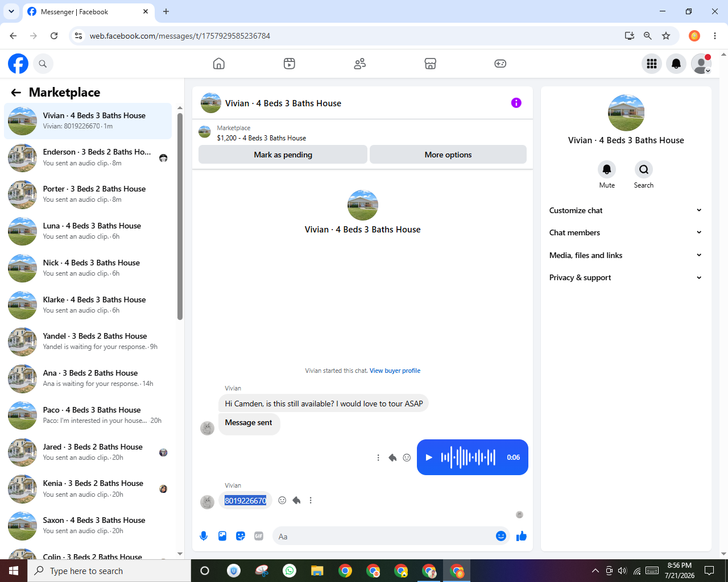The width and height of the screenshot is (728, 582).
Task: Open the Marketplace storefront icon
Action: tap(431, 64)
